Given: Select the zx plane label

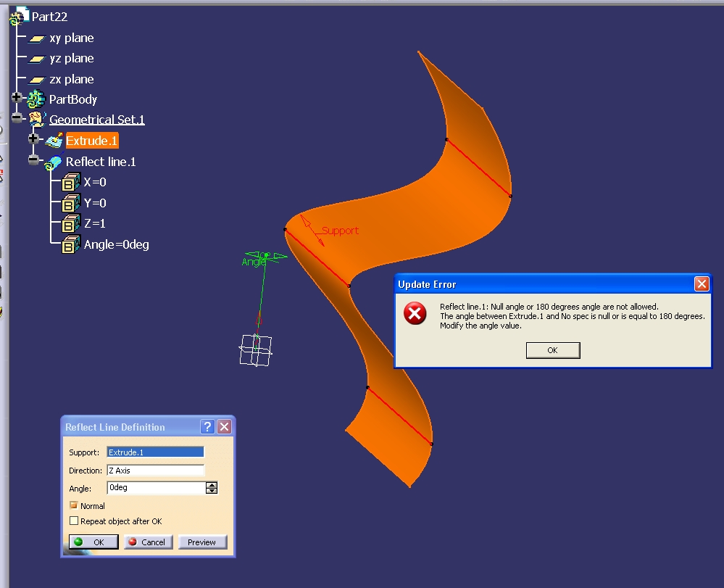Looking at the screenshot, I should (x=72, y=80).
